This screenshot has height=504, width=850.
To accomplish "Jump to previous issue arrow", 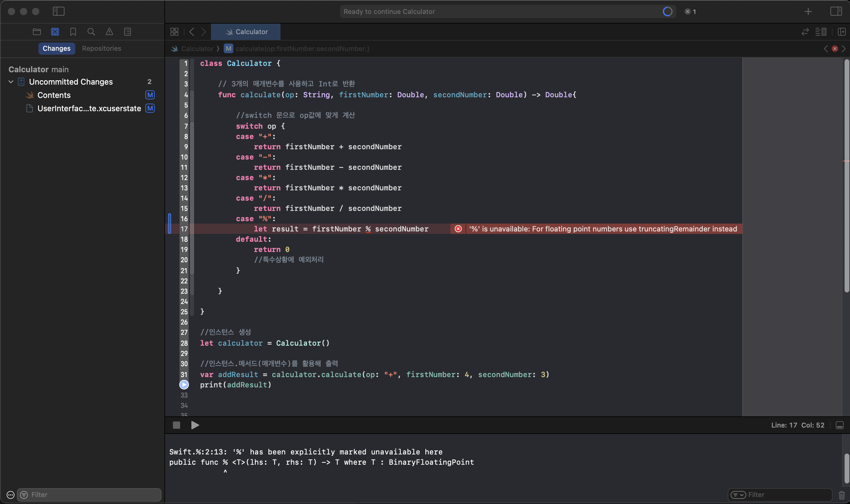I will click(x=826, y=49).
